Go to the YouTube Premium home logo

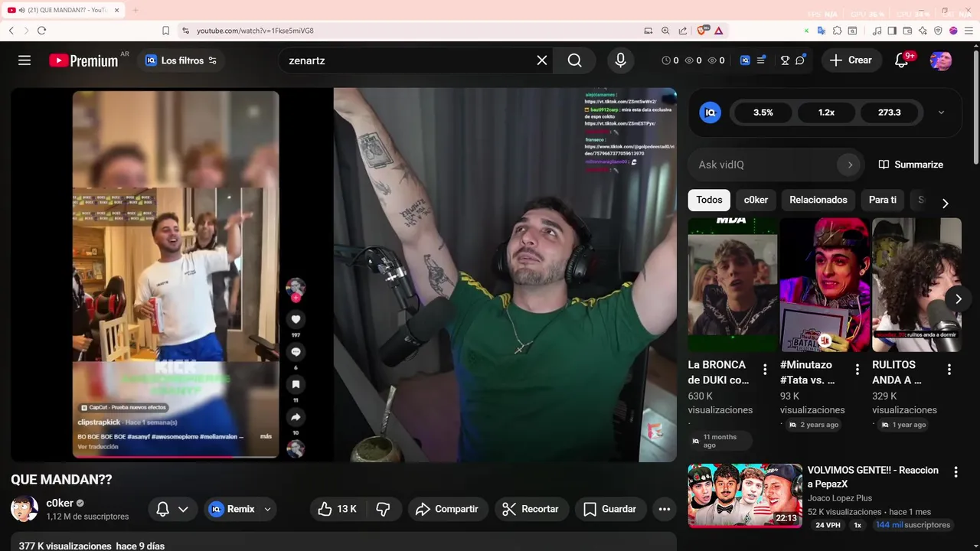[x=83, y=60]
